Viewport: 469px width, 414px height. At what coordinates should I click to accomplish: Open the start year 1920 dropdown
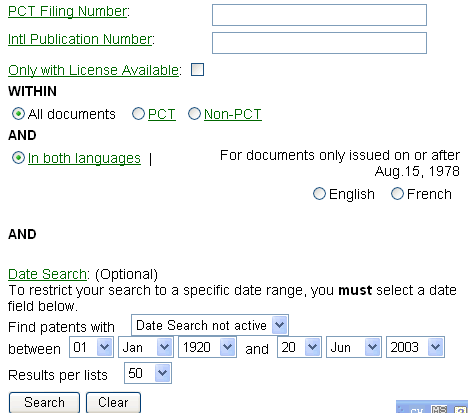(207, 347)
